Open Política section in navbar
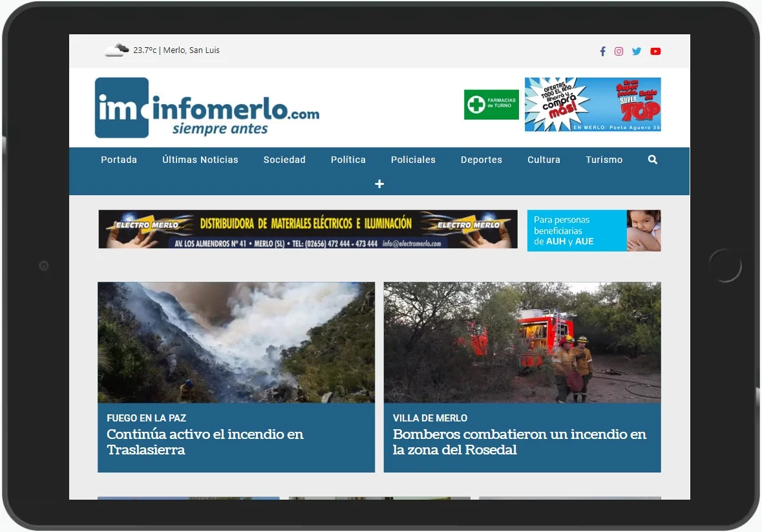 348,160
